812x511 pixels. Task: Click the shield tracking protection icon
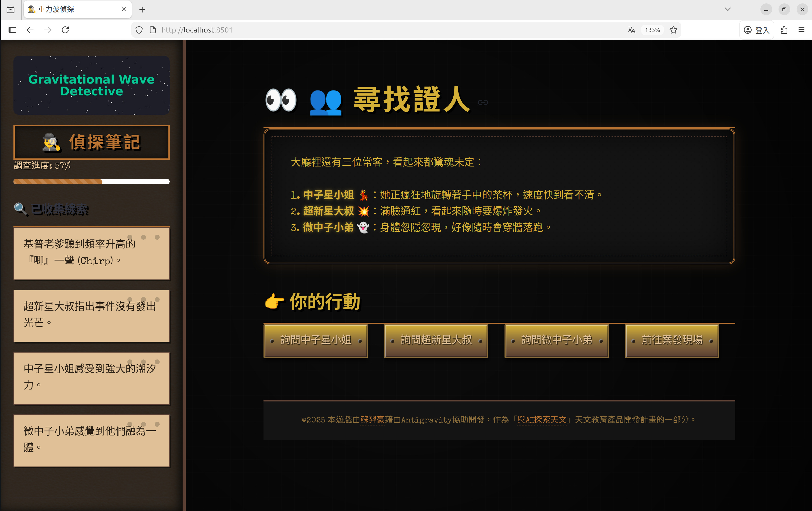tap(139, 30)
